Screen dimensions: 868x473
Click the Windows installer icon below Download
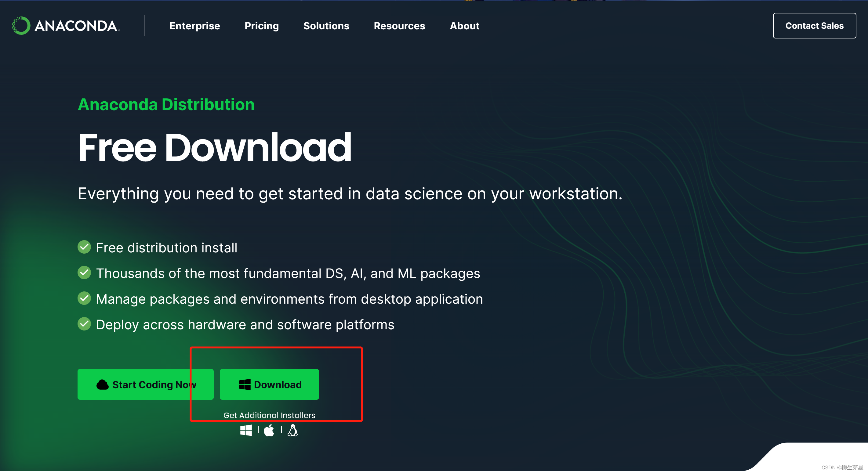246,430
